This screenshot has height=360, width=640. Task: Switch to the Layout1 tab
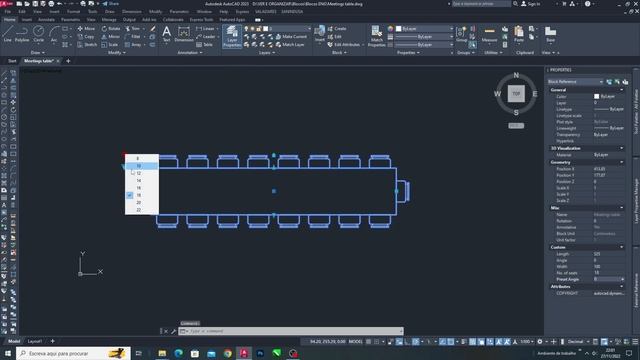[x=35, y=341]
